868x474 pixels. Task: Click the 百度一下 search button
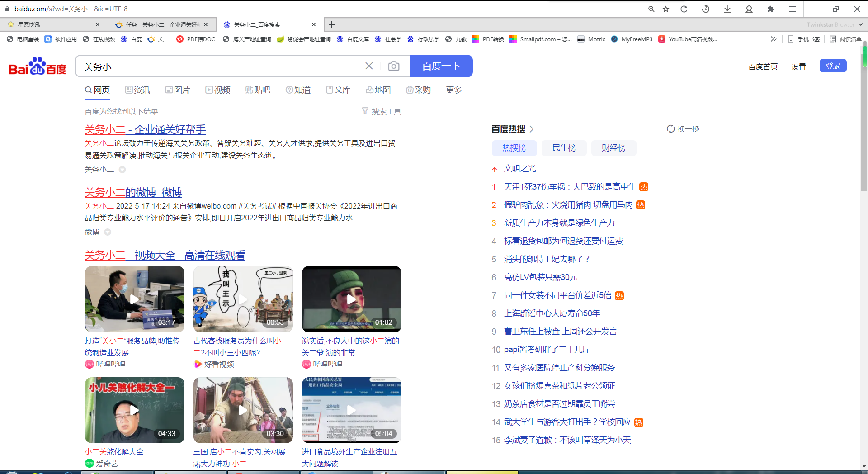tap(441, 66)
